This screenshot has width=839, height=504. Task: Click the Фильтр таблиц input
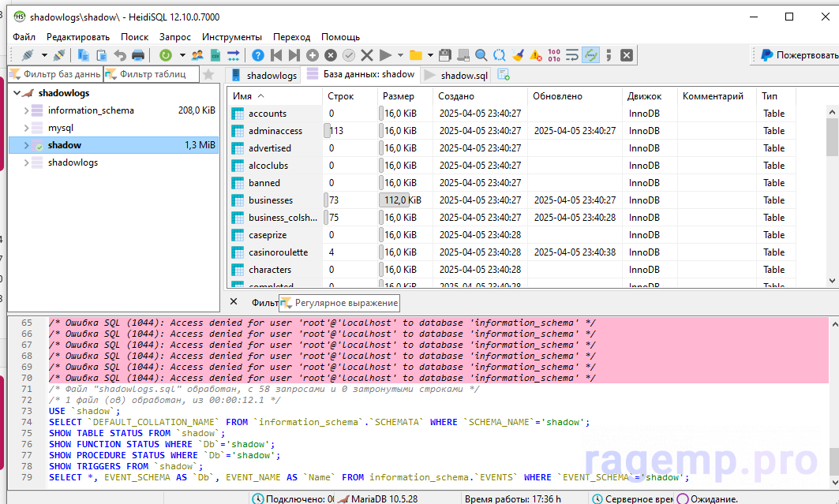tap(152, 74)
